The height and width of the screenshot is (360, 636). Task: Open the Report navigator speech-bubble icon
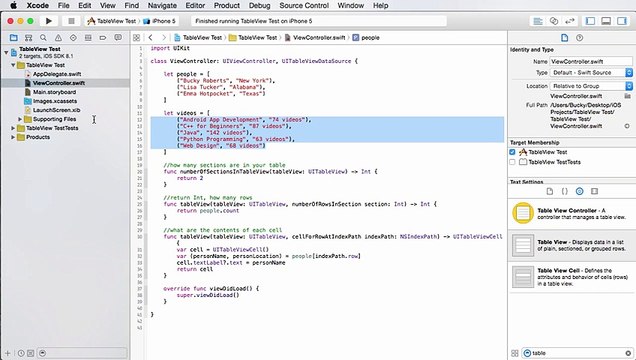tap(118, 38)
